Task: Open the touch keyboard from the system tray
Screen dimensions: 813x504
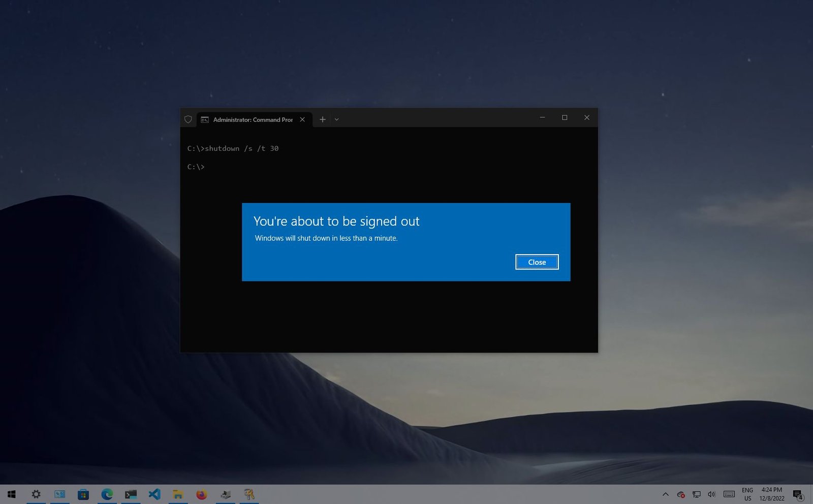Action: coord(729,494)
